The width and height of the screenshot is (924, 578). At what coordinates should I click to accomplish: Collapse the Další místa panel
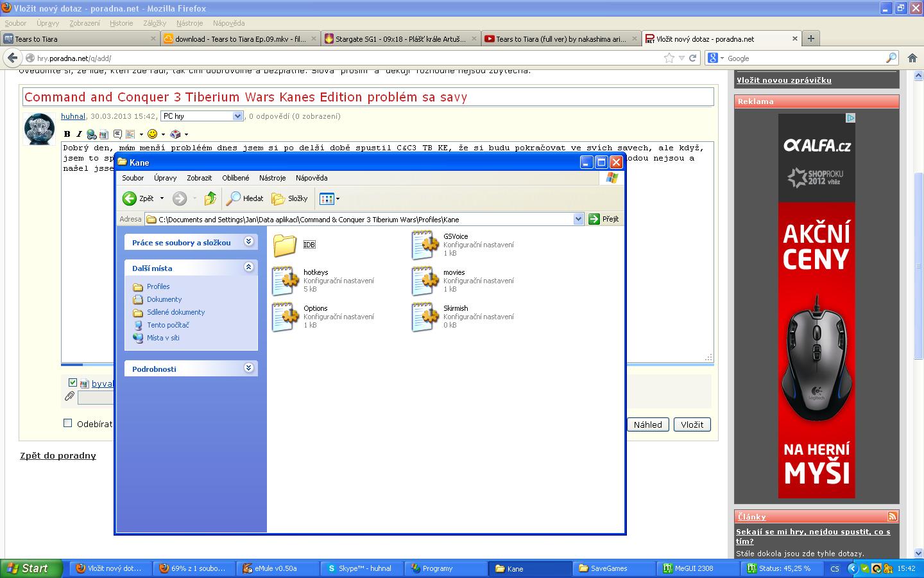tap(248, 267)
